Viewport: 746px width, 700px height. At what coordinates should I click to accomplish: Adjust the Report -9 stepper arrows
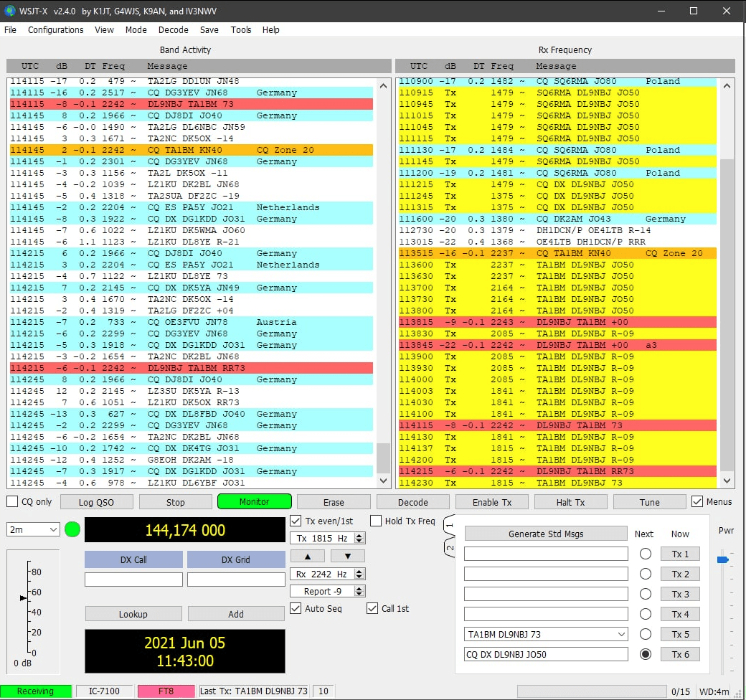click(x=359, y=591)
